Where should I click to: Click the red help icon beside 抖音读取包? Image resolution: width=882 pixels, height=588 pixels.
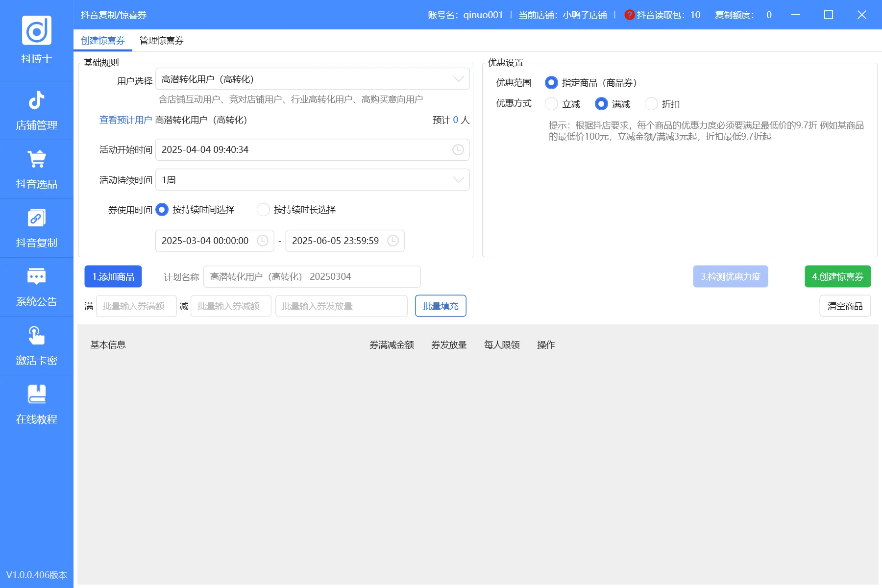(x=630, y=15)
